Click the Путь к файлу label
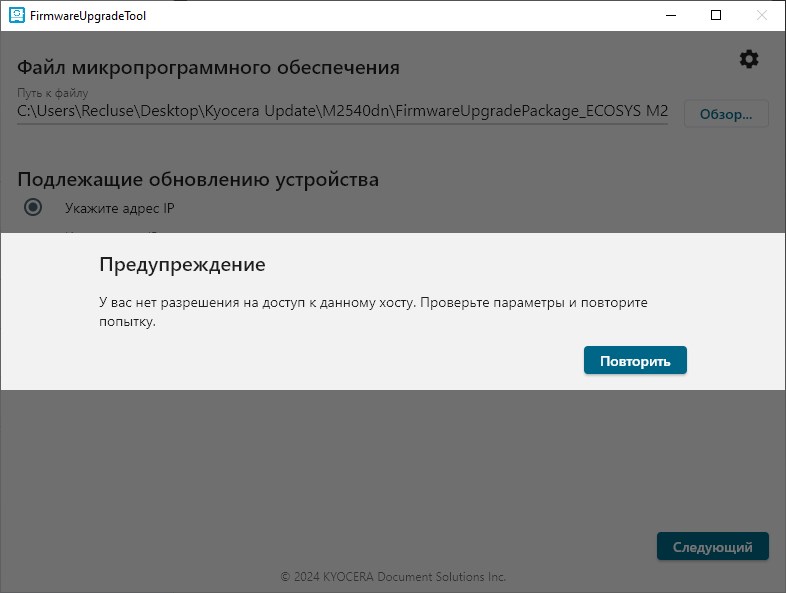The width and height of the screenshot is (786, 593). (53, 93)
